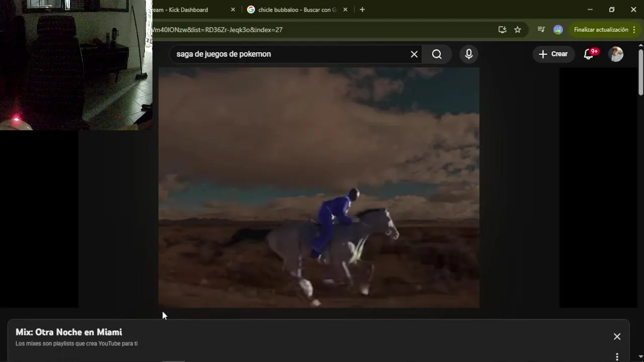Close the Mix: Otra Noche en Miami panel
Viewport: 644px width, 362px height.
pos(617,337)
